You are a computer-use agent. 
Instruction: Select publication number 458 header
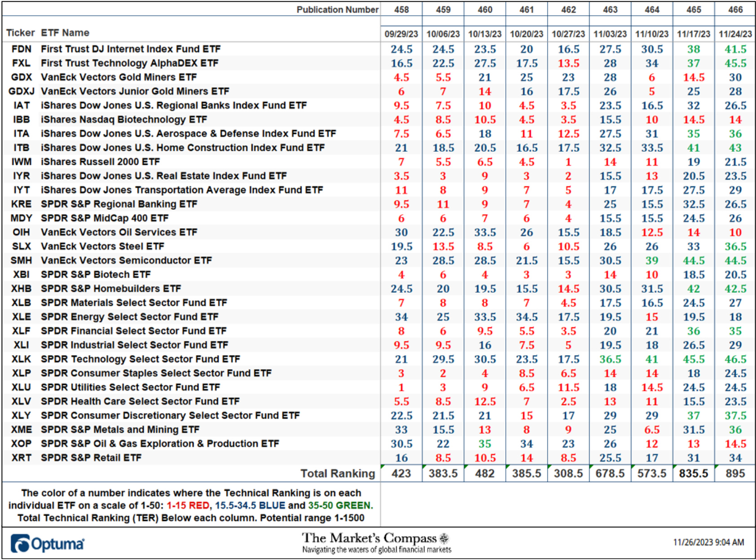click(x=401, y=9)
